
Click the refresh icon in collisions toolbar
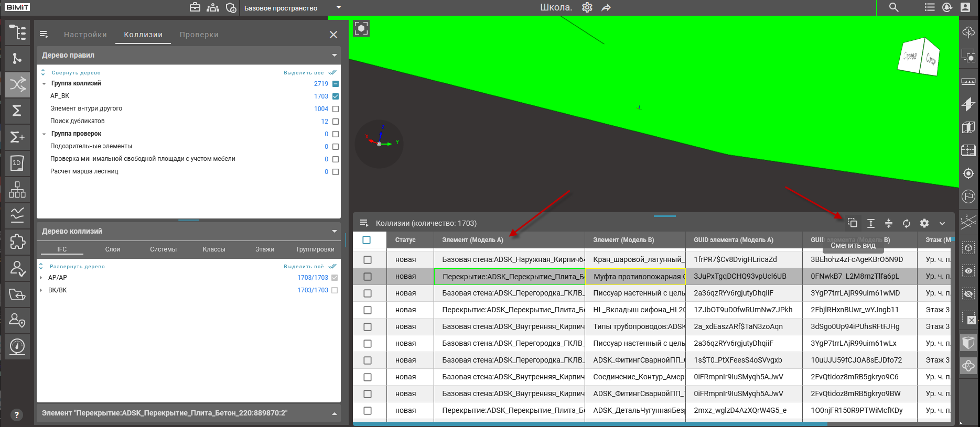point(907,223)
